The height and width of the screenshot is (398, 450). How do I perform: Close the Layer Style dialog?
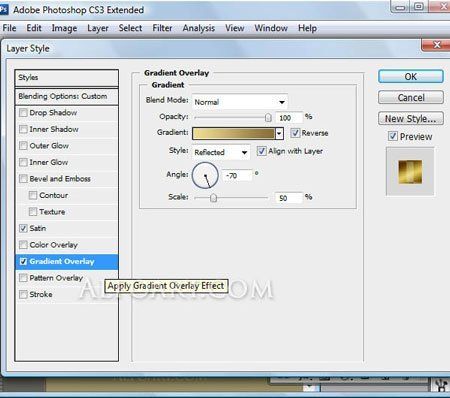436,45
